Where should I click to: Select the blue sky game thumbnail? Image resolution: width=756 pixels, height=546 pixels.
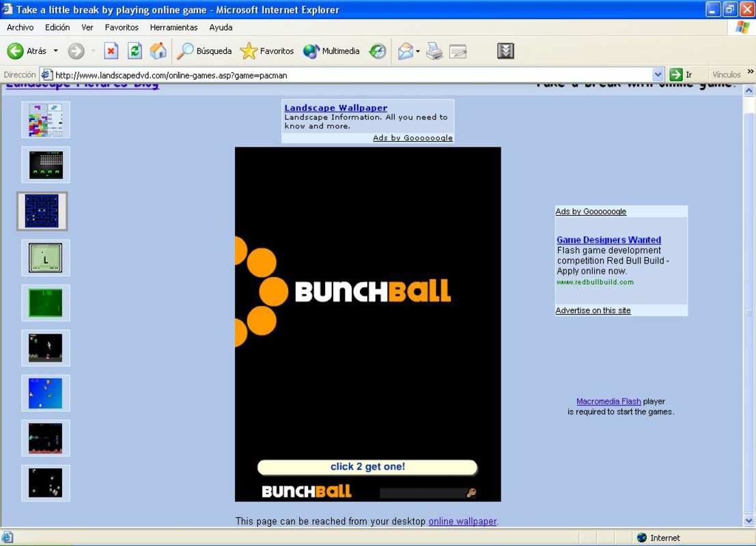[46, 392]
